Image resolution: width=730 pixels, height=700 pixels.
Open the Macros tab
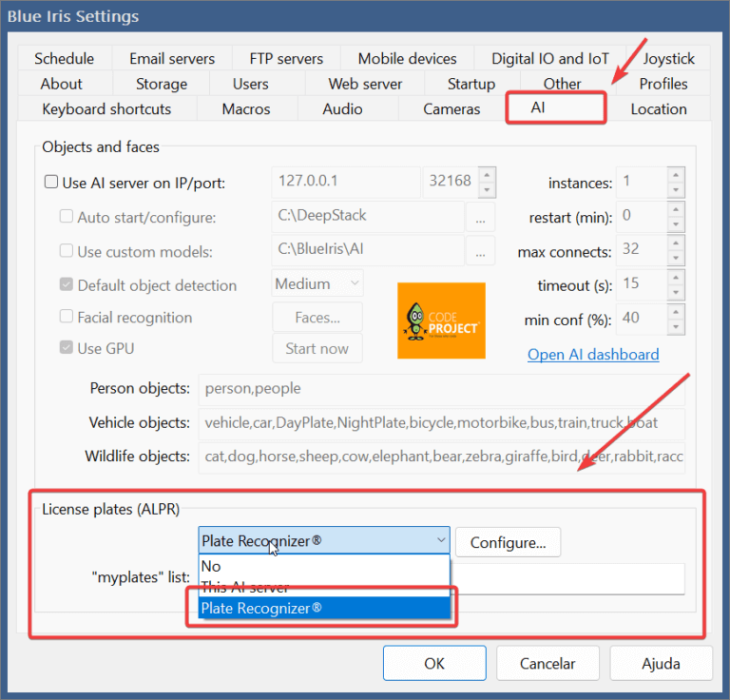[x=246, y=109]
